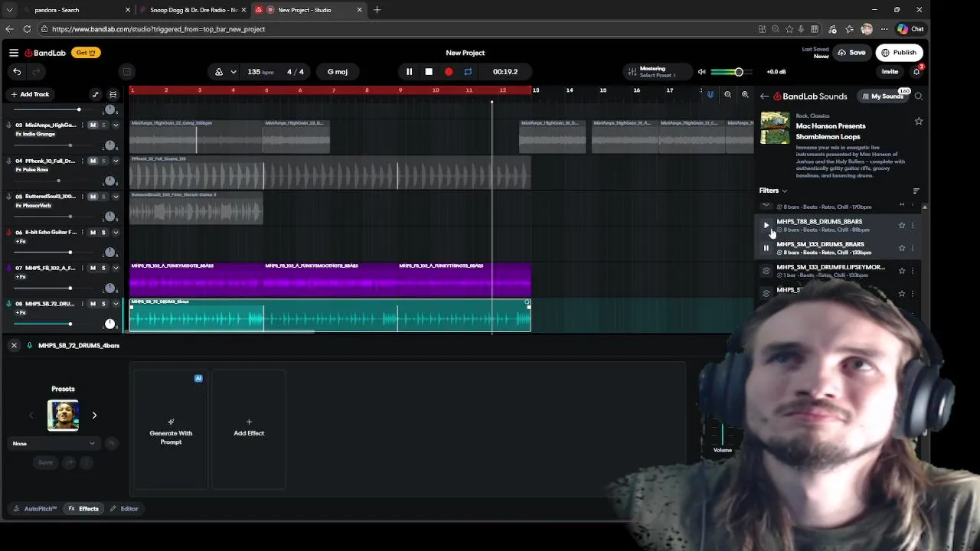The width and height of the screenshot is (980, 551).
Task: Mute track 08 MHPS_SB_72_DRUMS
Action: (93, 304)
